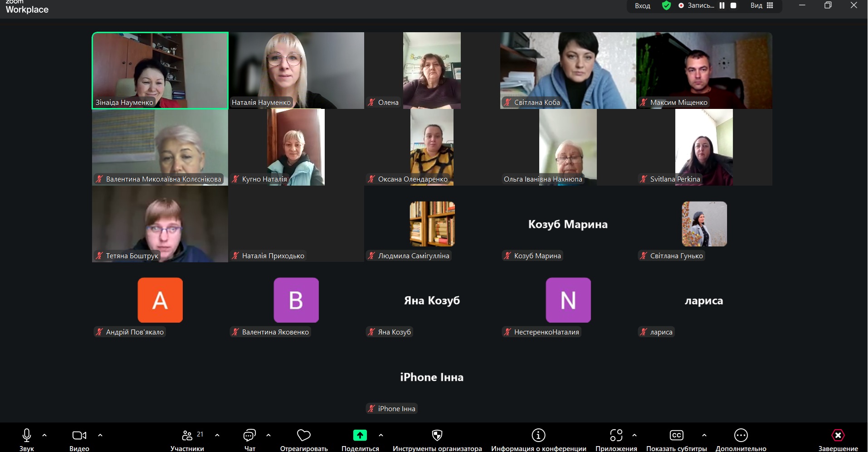Toggle camera with Видео button
Image resolution: width=868 pixels, height=452 pixels.
tap(79, 436)
